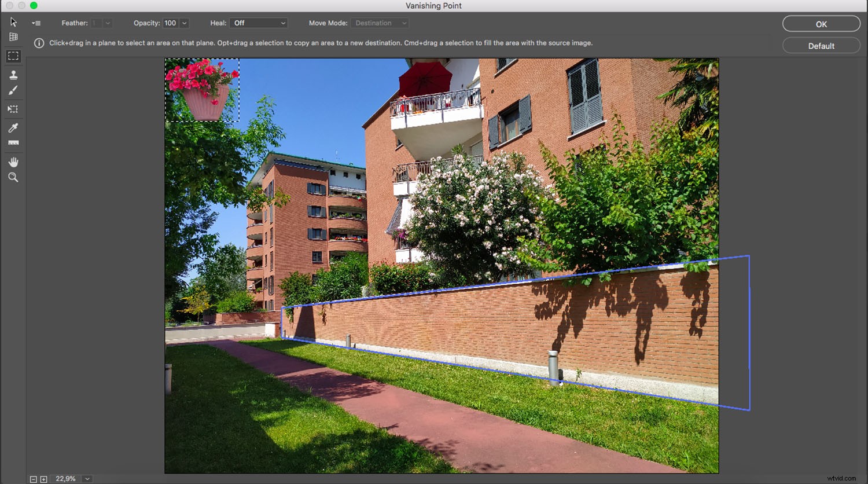Select the Hand tool

tap(13, 162)
